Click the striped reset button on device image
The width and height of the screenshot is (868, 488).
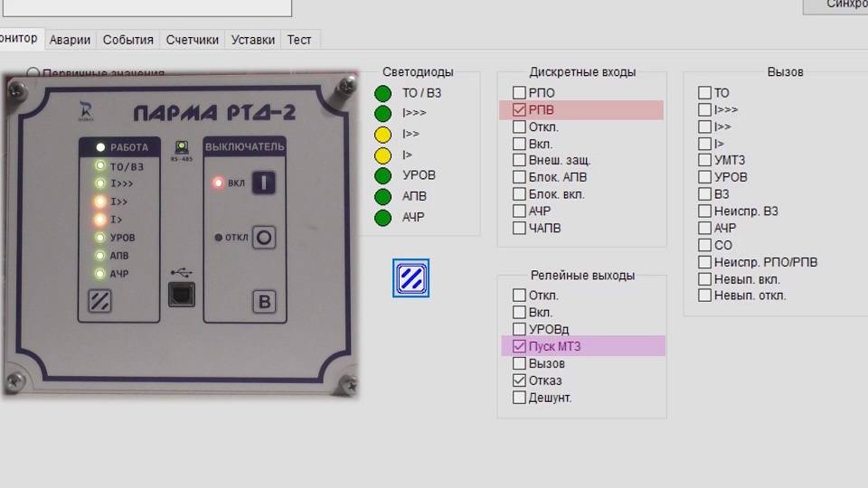[99, 302]
